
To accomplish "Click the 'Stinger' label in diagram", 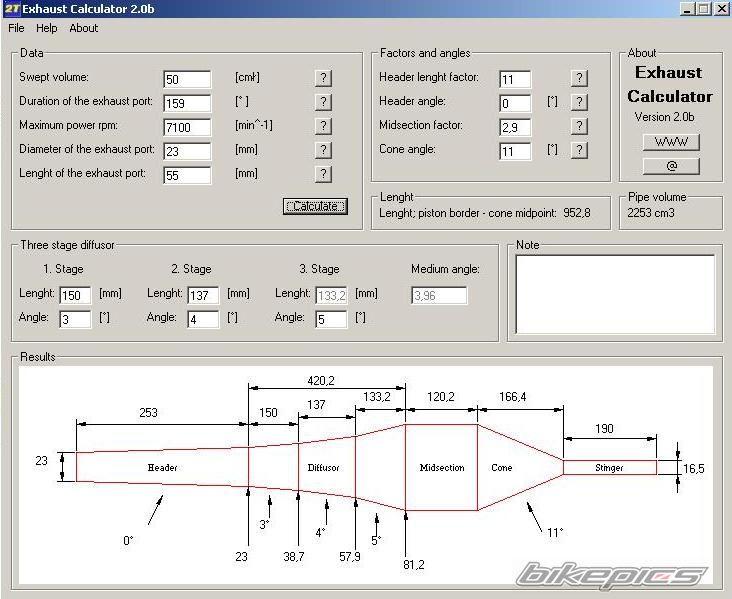I will 609,467.
